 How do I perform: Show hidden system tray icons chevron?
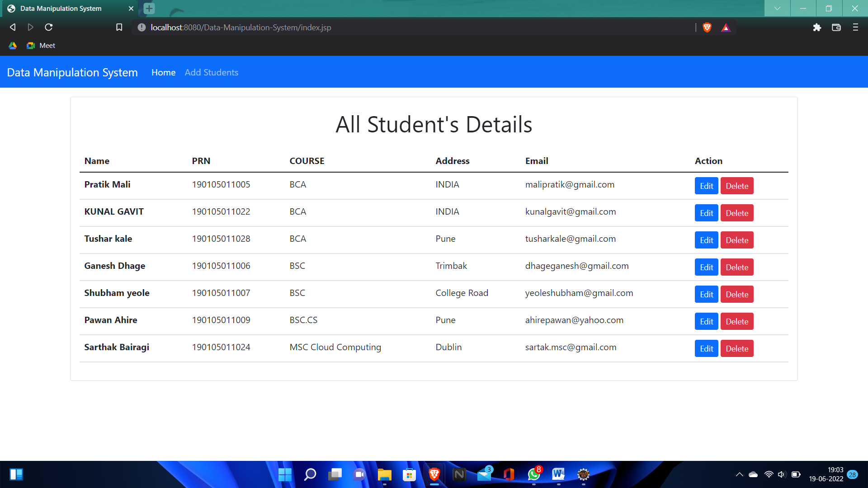click(x=739, y=474)
